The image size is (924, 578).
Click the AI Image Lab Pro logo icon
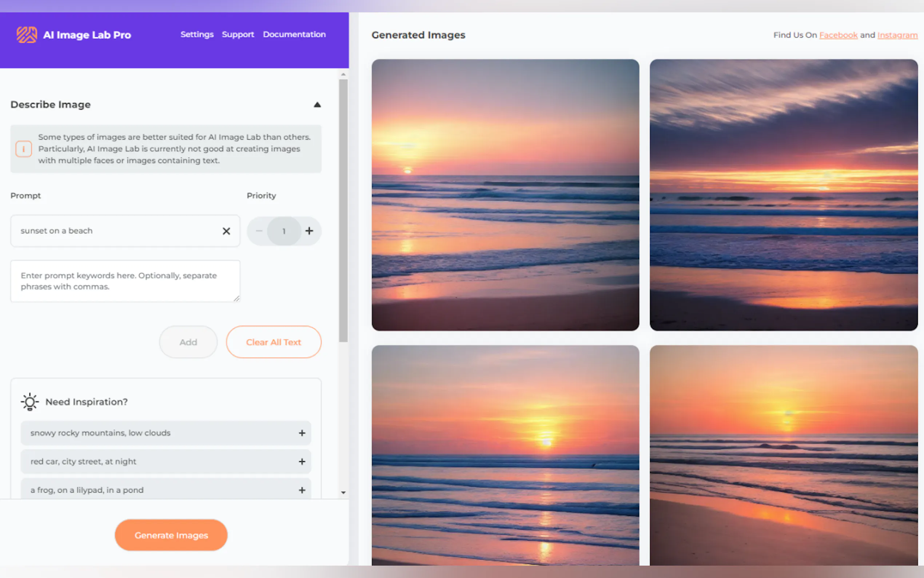(27, 35)
